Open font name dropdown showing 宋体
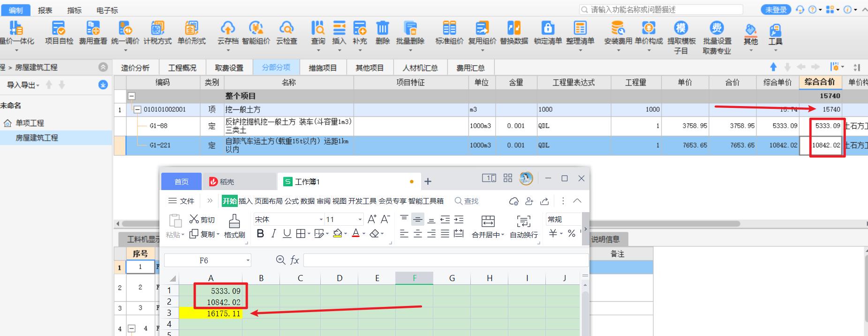 [x=321, y=219]
